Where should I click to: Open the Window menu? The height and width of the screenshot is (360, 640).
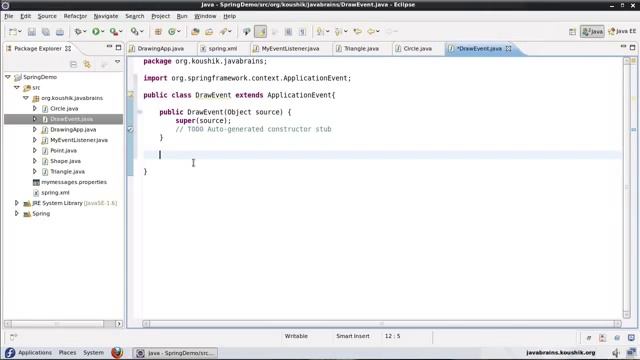pos(205,16)
